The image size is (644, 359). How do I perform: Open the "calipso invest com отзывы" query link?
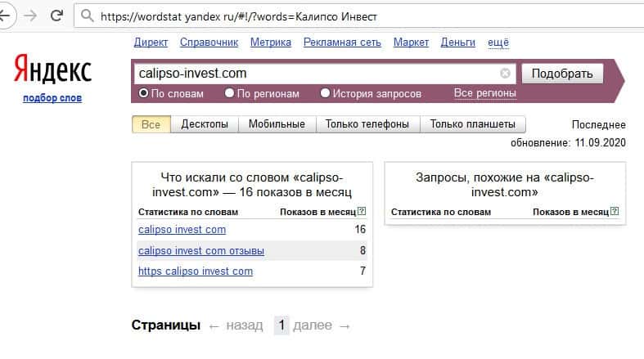click(201, 251)
